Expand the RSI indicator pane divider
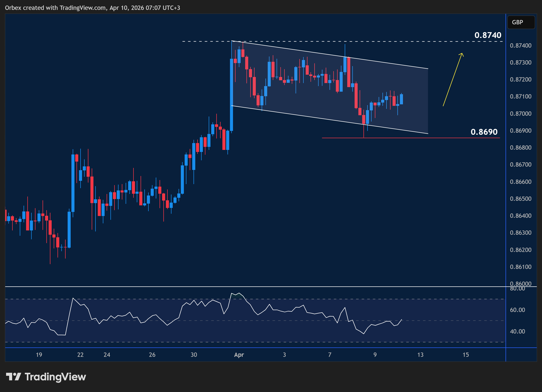 click(253, 286)
